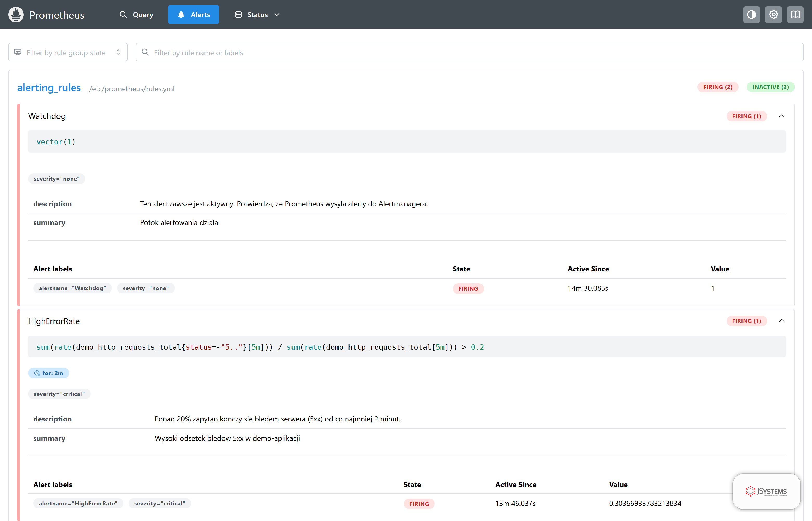Click the Watchdog rule name heading

coord(47,116)
